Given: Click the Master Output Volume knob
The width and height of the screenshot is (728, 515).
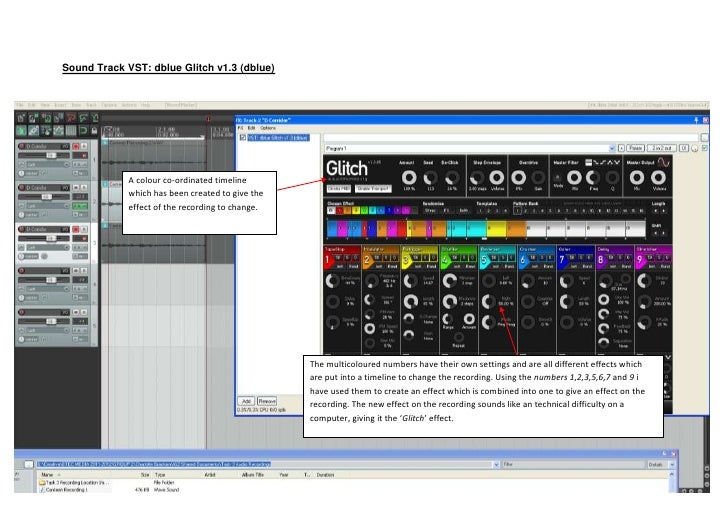Looking at the screenshot, I should (658, 177).
